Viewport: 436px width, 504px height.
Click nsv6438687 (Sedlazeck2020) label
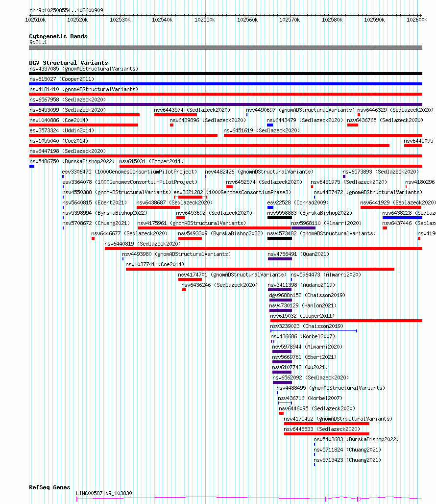coord(175,202)
